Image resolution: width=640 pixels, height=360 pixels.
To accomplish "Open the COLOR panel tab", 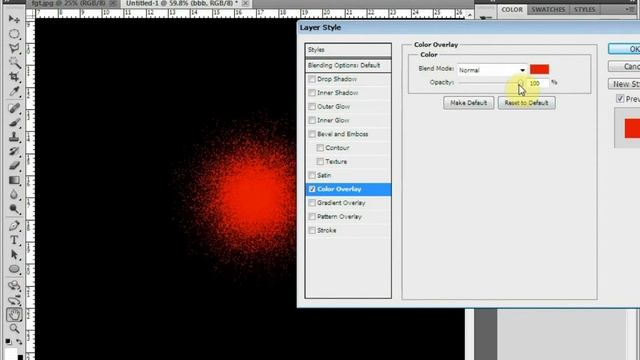I will (512, 9).
